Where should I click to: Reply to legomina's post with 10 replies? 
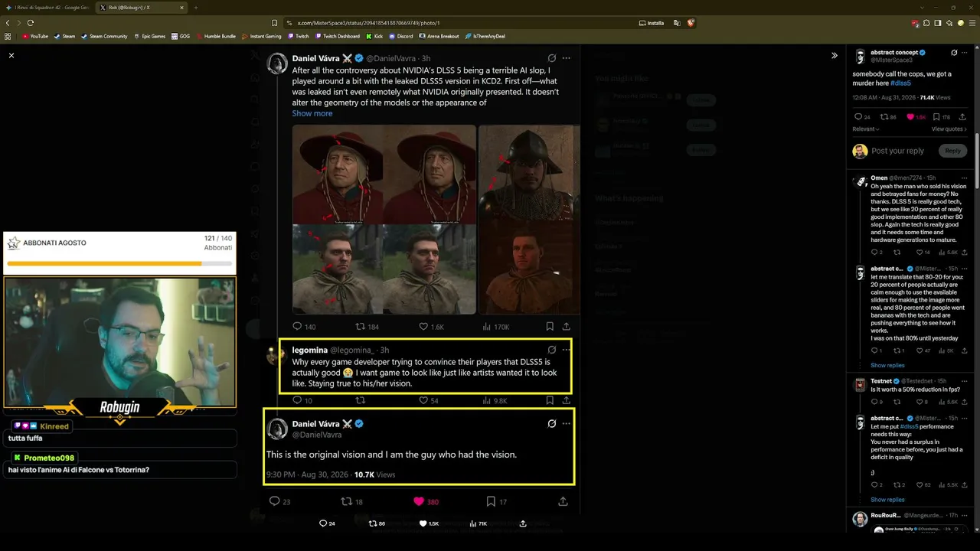[302, 400]
